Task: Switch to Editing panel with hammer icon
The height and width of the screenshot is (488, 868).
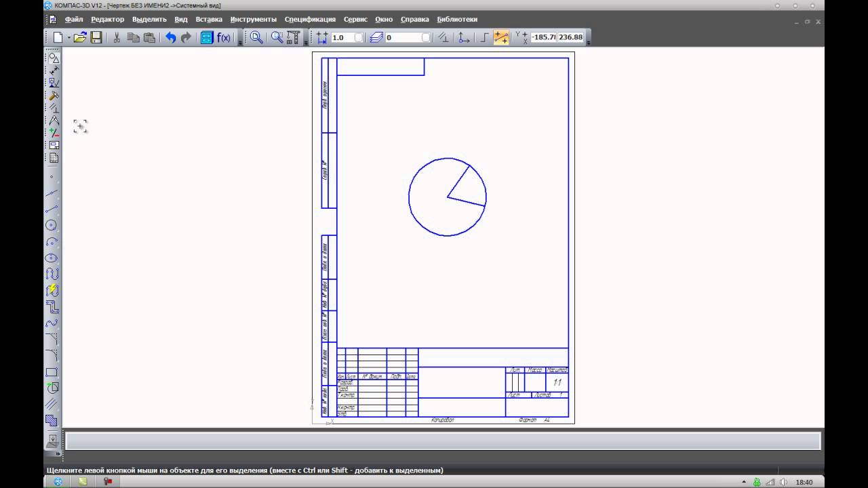Action: point(53,96)
